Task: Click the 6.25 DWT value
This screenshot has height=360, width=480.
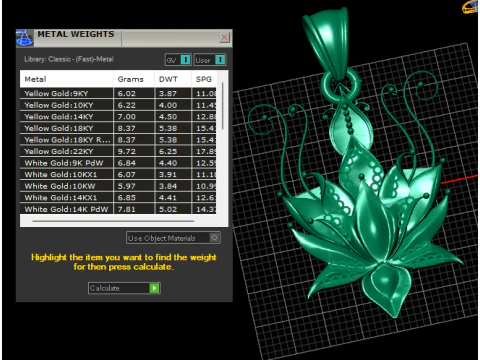Action: [168, 151]
